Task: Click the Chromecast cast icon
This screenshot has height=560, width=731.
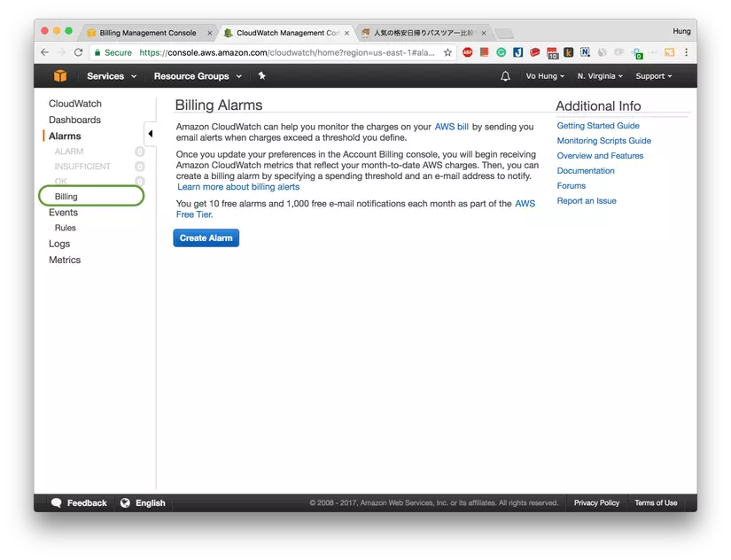Action: 670,52
